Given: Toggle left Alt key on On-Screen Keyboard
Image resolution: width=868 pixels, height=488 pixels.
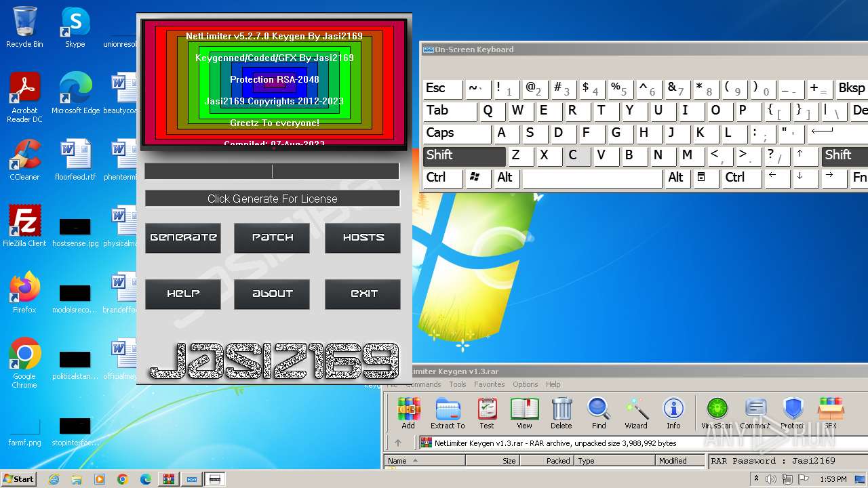Looking at the screenshot, I should pos(507,178).
